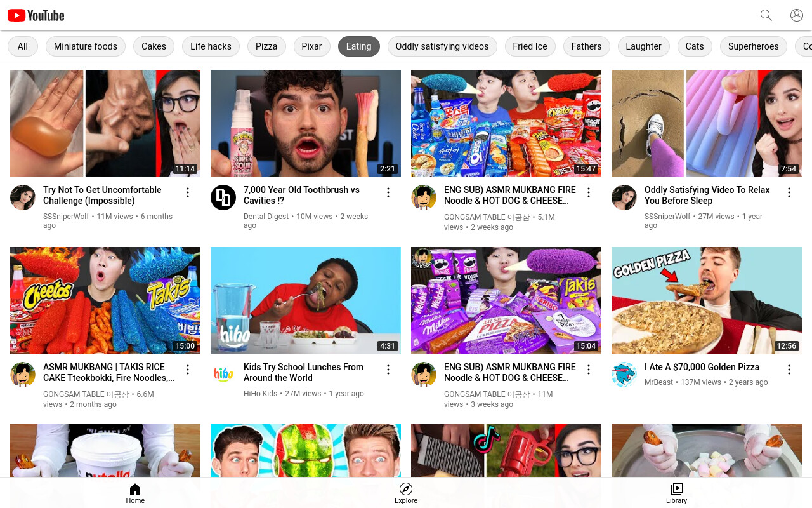The height and width of the screenshot is (508, 812).
Task: Select Oddly satisfying videos chip
Action: click(442, 46)
